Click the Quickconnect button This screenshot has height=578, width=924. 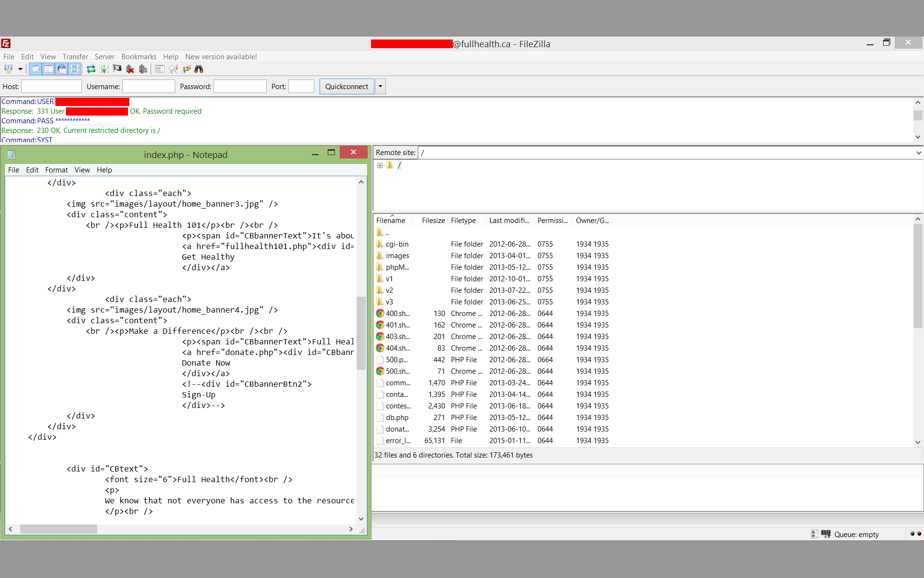pos(346,86)
